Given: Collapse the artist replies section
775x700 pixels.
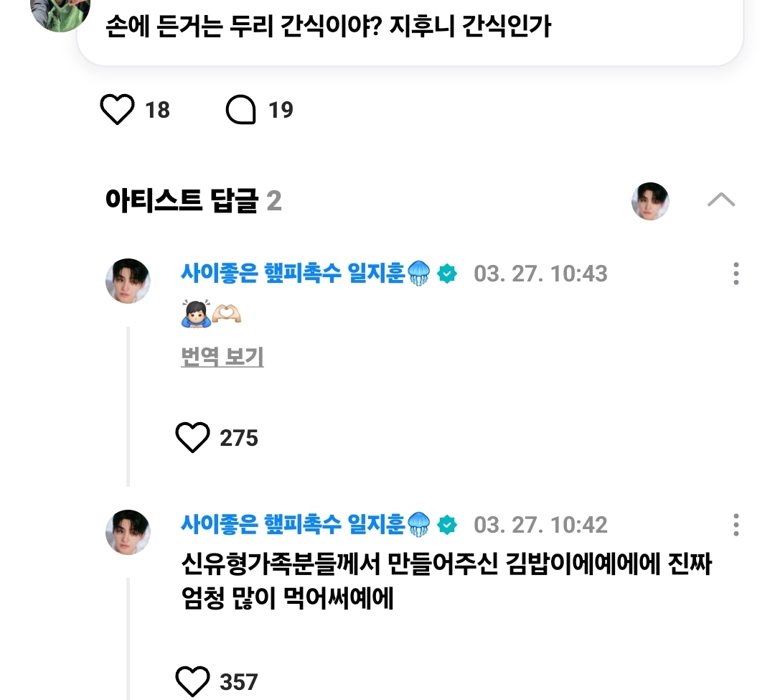Looking at the screenshot, I should tap(720, 200).
